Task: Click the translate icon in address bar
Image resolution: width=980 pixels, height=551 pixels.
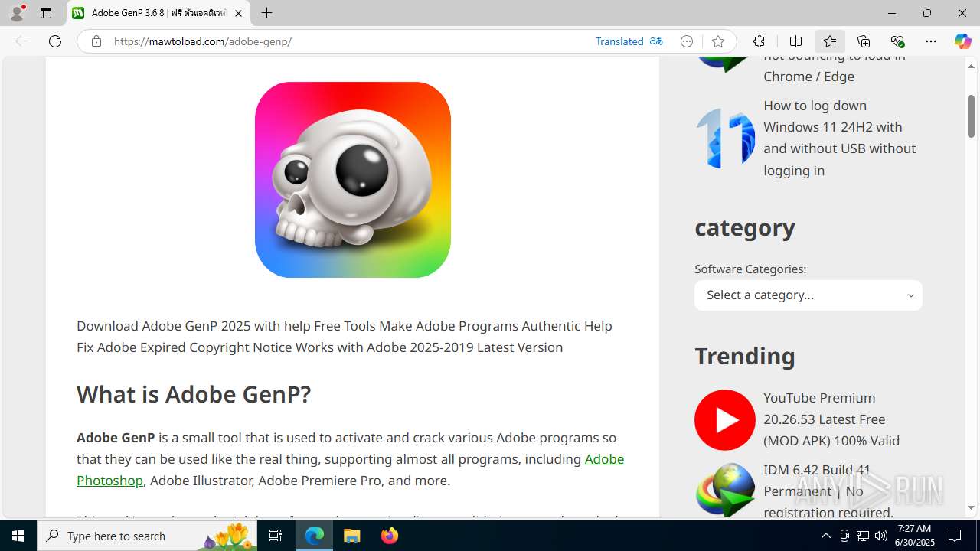Action: click(x=656, y=41)
